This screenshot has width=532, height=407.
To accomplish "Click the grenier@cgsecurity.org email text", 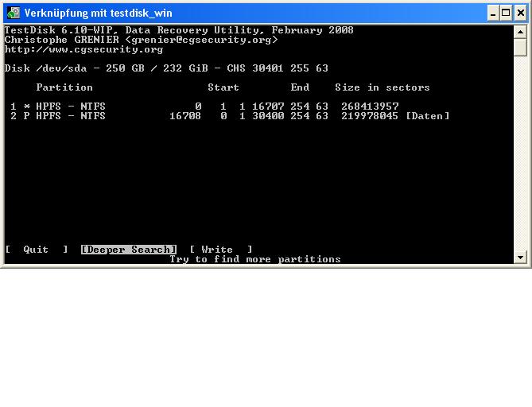I will coord(201,40).
